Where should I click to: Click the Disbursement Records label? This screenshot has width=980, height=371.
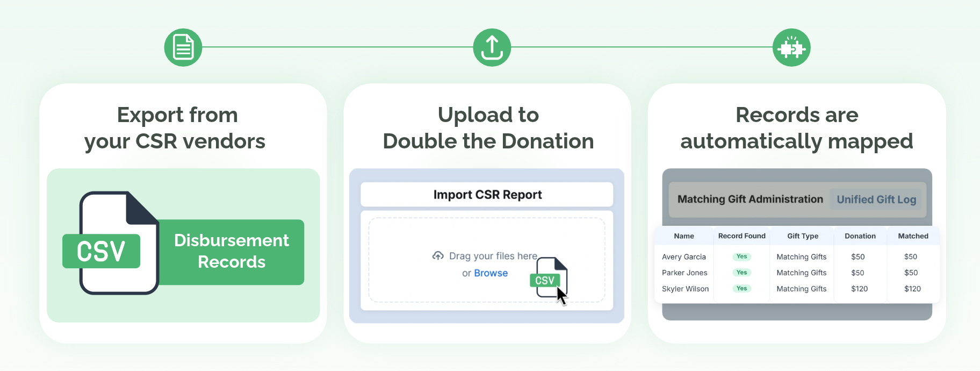coord(232,251)
